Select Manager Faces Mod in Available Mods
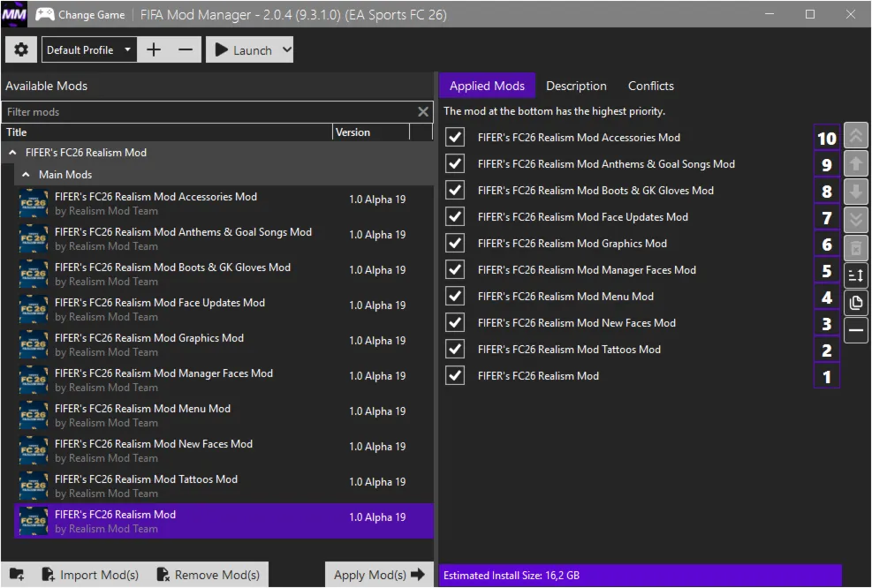 pyautogui.click(x=224, y=381)
